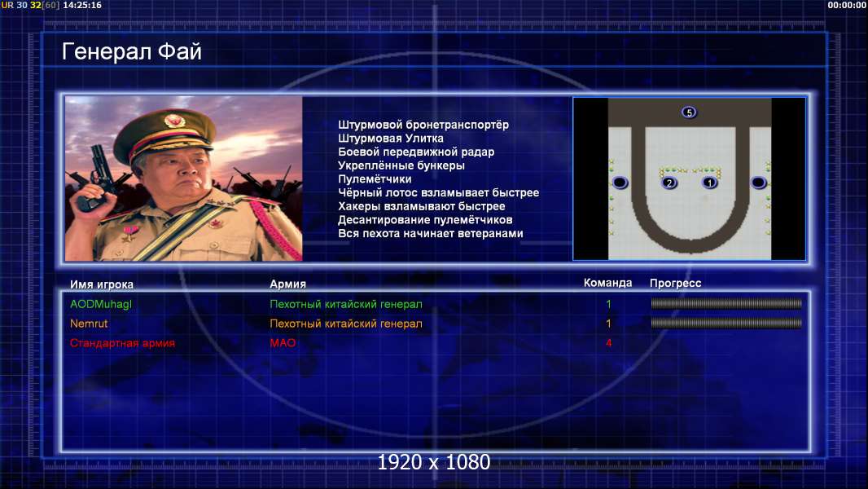The height and width of the screenshot is (489, 868).
Task: Click 'Десантирование пулемётчиков' line
Action: pos(425,219)
